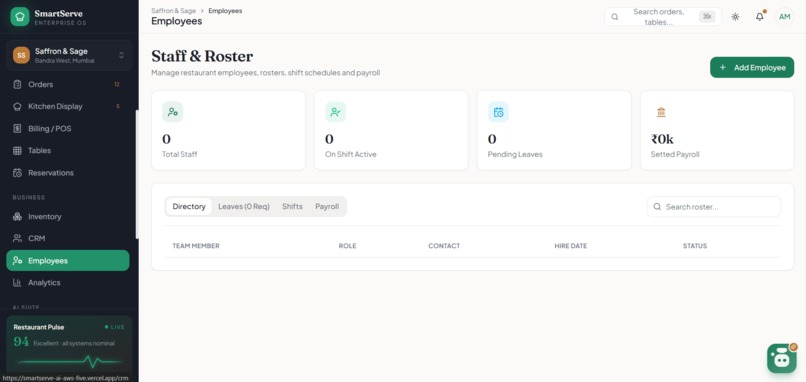The image size is (806, 382).
Task: Click the magnifier icon in Search roster
Action: pyautogui.click(x=657, y=207)
